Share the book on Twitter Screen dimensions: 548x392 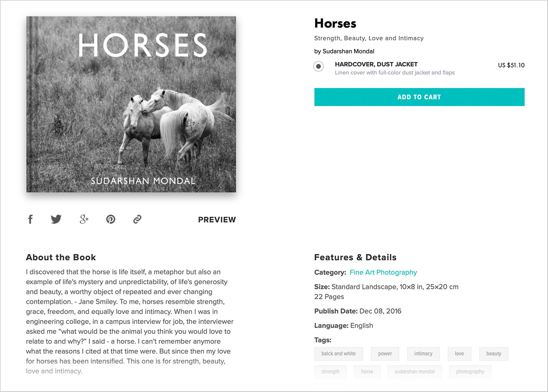tap(56, 219)
